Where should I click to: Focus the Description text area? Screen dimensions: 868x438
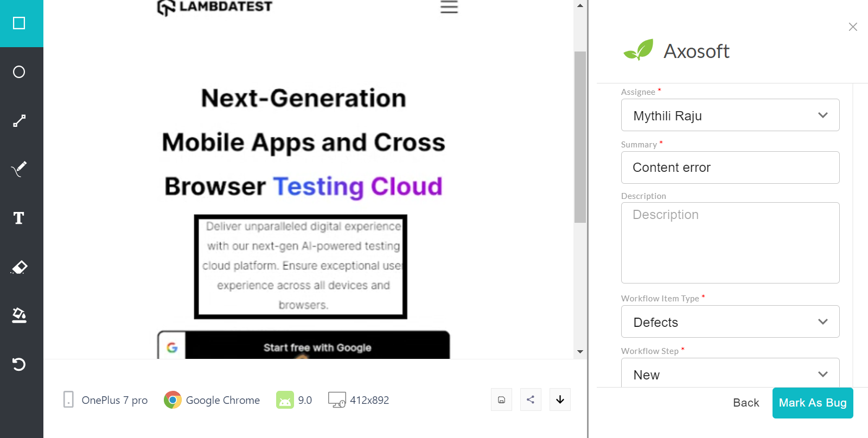pyautogui.click(x=730, y=243)
